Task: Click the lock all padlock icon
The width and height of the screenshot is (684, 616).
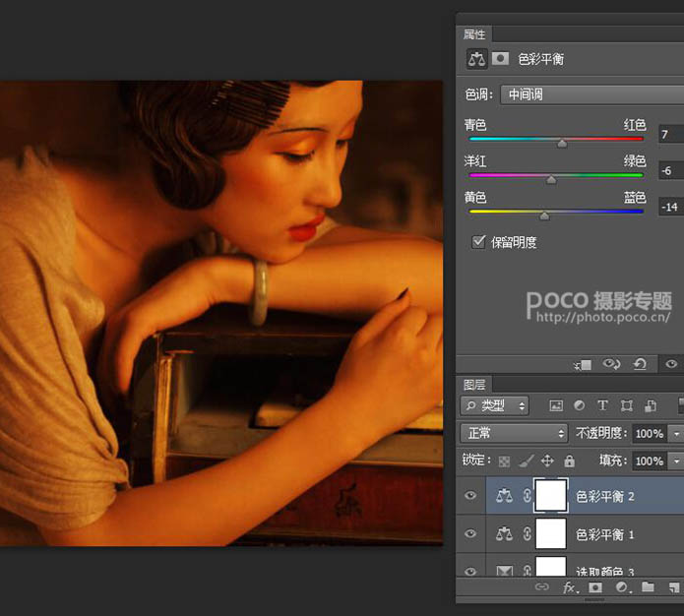Action: point(569,461)
